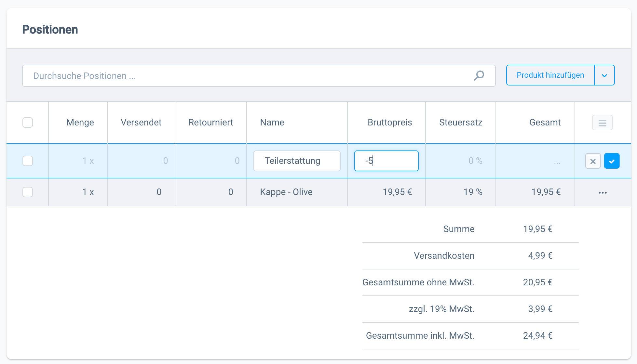
Task: Toggle the select-all positions checkbox
Action: coord(28,123)
